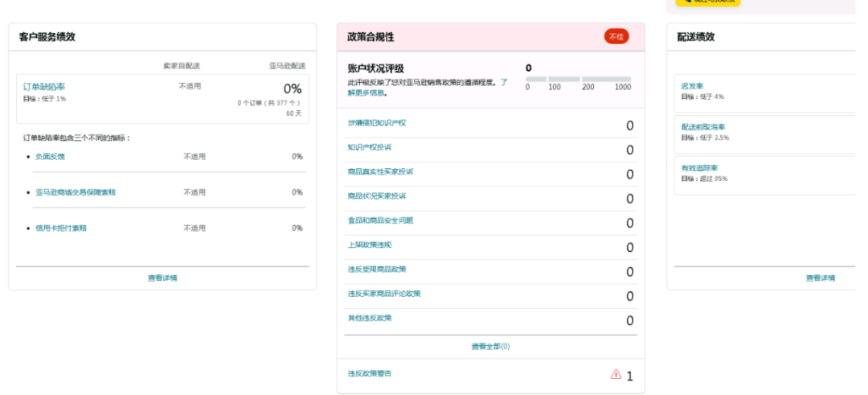Open 其他违反政策 row
This screenshot has height=395, width=868.
tap(370, 318)
